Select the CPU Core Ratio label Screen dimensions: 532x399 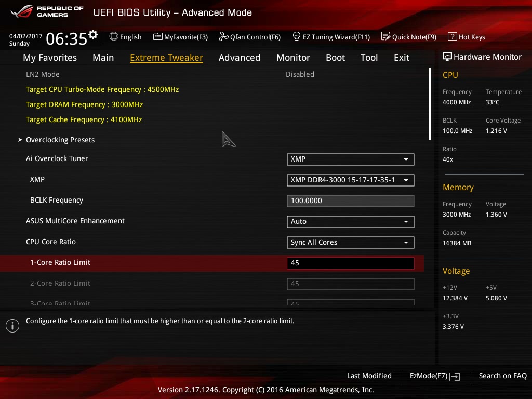(x=51, y=242)
